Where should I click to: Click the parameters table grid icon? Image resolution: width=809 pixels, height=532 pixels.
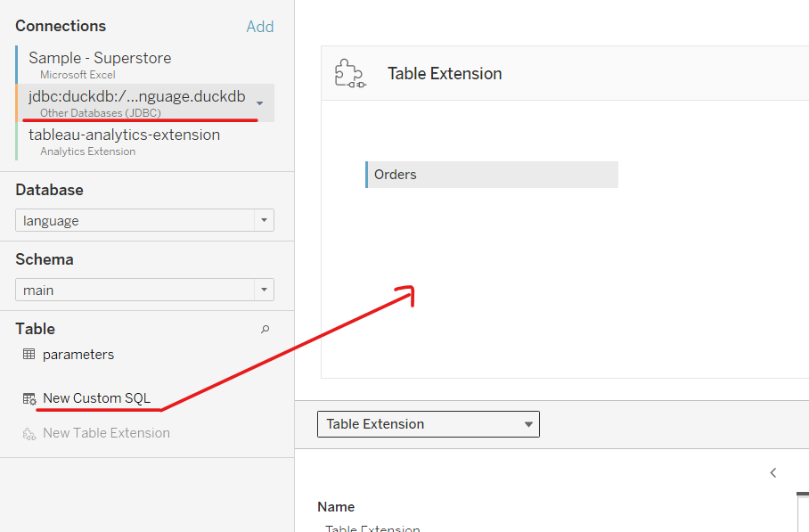click(29, 354)
